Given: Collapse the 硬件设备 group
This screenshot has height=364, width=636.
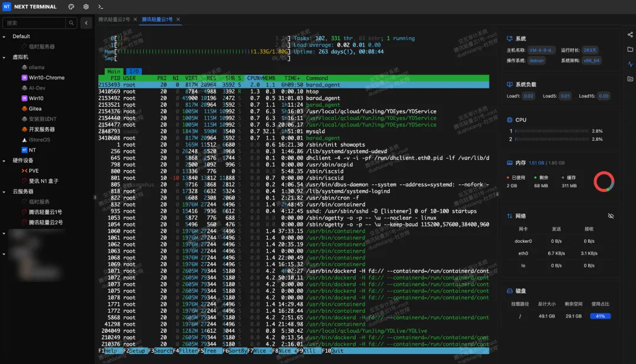Looking at the screenshot, I should click(x=4, y=161).
